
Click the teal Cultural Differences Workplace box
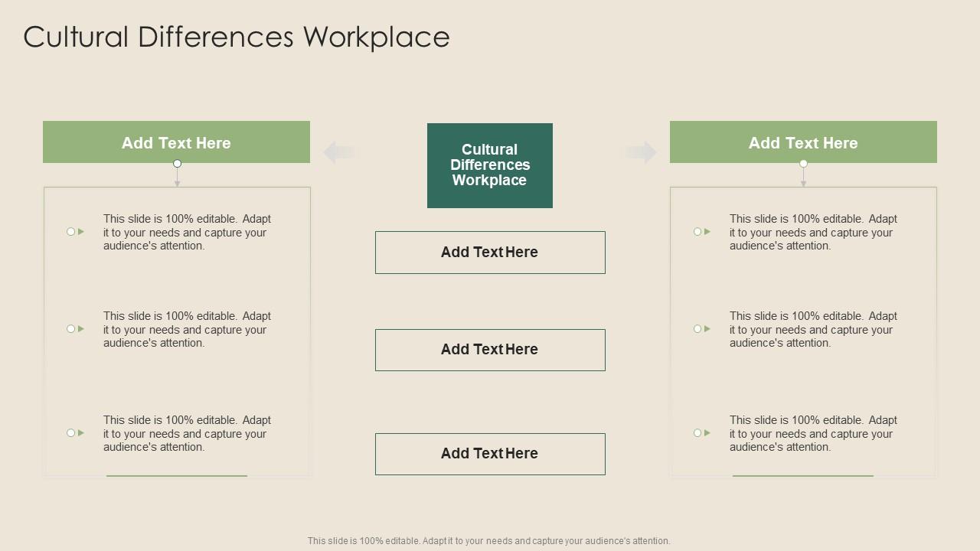coord(490,165)
